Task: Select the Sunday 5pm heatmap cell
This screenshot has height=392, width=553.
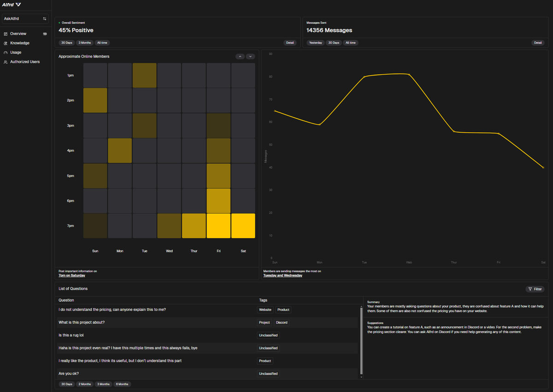Action: 95,176
